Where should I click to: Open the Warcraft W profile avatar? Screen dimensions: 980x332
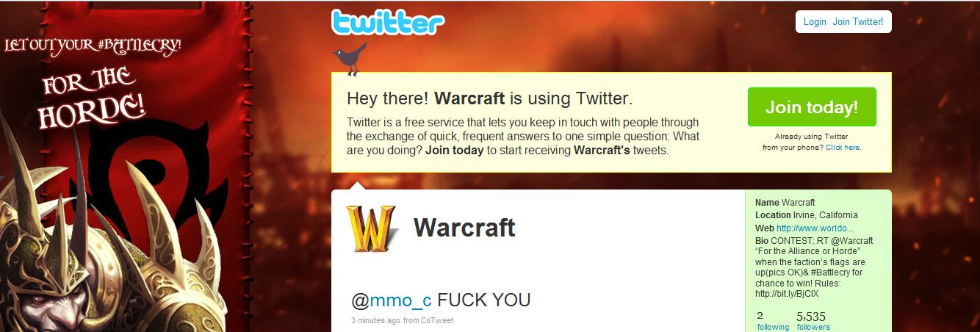pyautogui.click(x=371, y=228)
